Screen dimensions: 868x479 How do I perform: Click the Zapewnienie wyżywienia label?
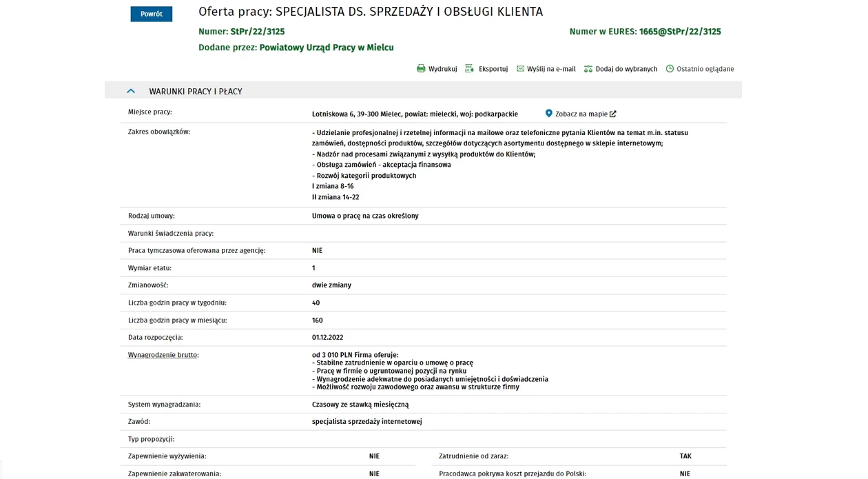click(x=167, y=456)
